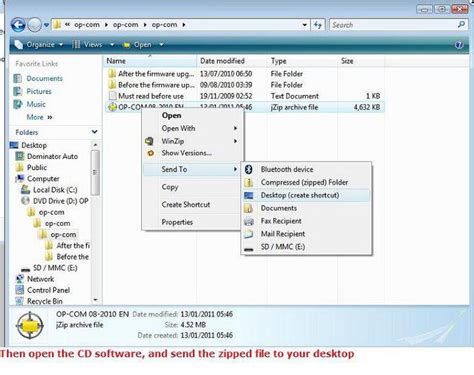This screenshot has width=474, height=375.
Task: Open the Views toolbar button
Action: tap(87, 45)
